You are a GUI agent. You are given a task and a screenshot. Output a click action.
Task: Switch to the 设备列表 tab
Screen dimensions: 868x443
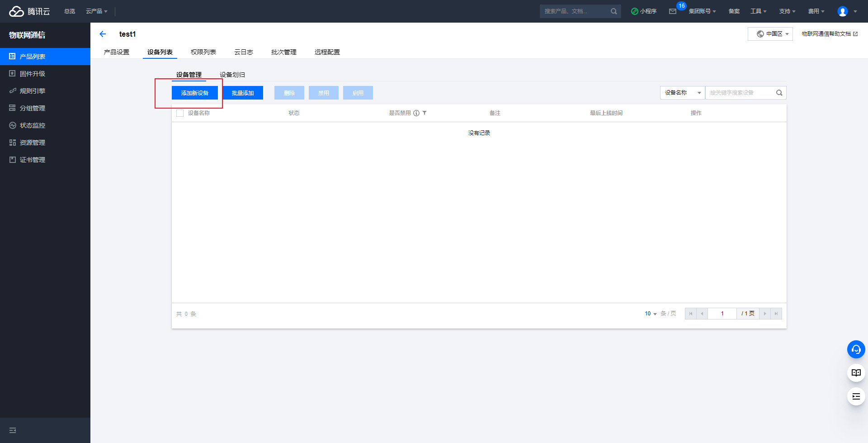pyautogui.click(x=160, y=52)
